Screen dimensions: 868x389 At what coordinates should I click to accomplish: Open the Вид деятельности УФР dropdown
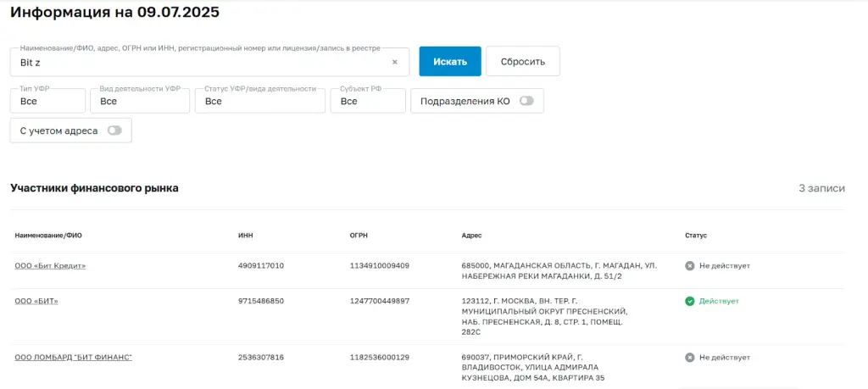tap(140, 101)
